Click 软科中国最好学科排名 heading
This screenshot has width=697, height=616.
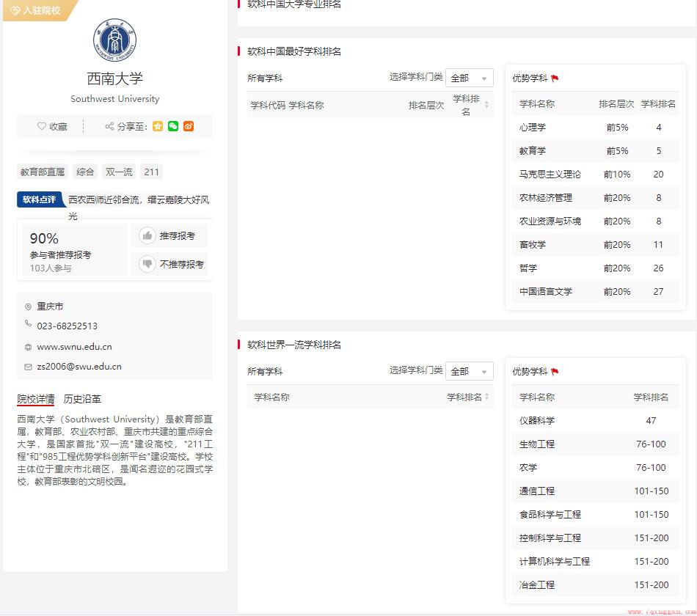tap(293, 51)
